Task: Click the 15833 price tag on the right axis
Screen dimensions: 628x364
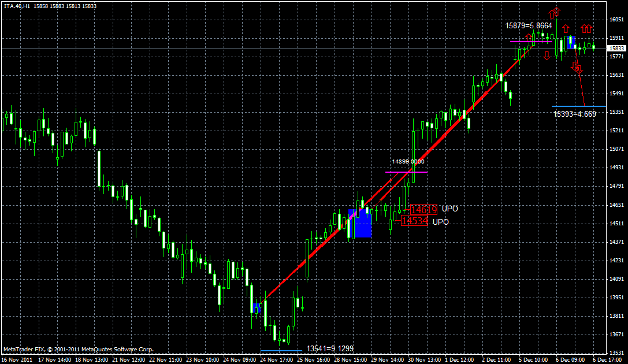Action: click(616, 48)
